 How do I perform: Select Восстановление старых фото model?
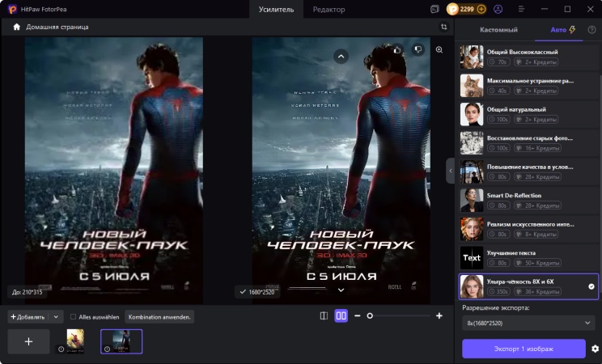tap(528, 143)
